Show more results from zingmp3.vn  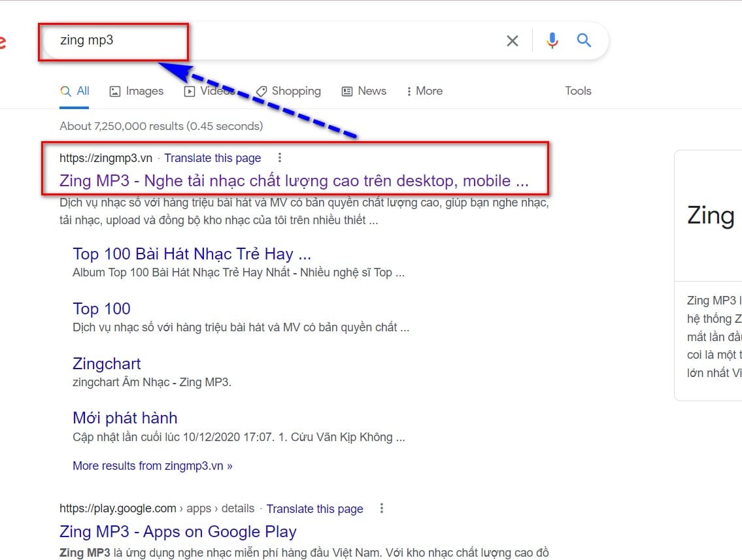(x=152, y=466)
